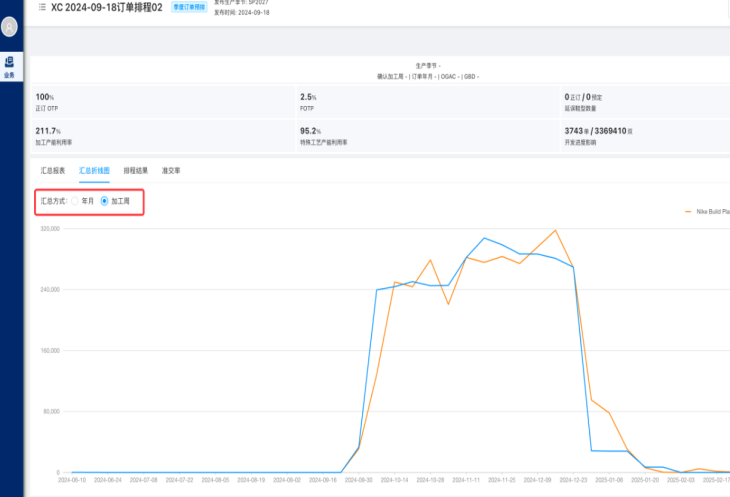Click the 3743 / 3369410 开发进度影响 value

599,131
